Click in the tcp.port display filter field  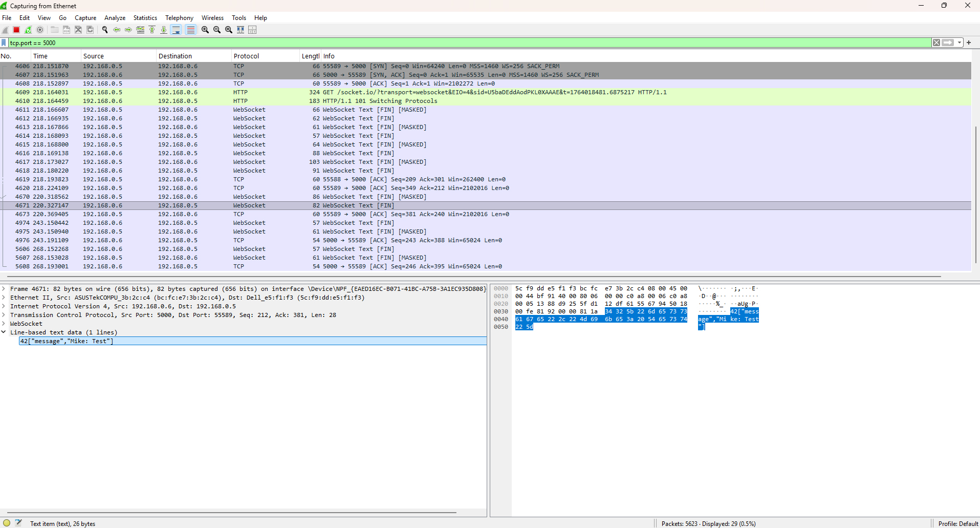(x=461, y=43)
